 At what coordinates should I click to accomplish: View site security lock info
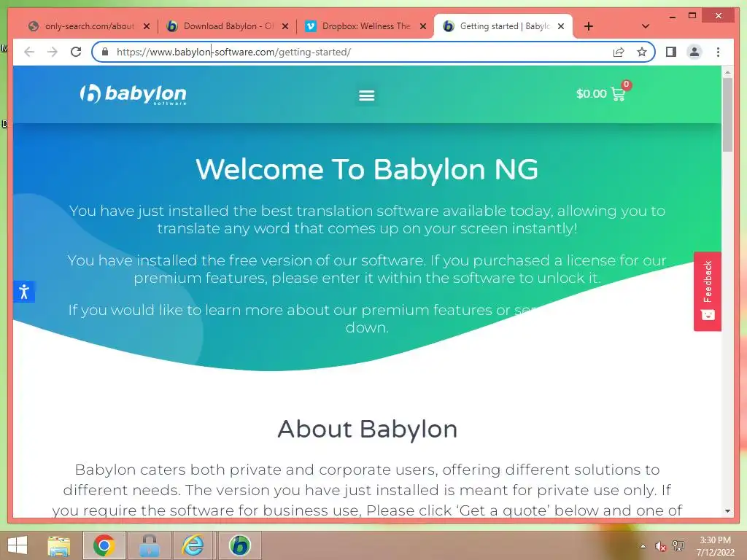click(x=105, y=52)
